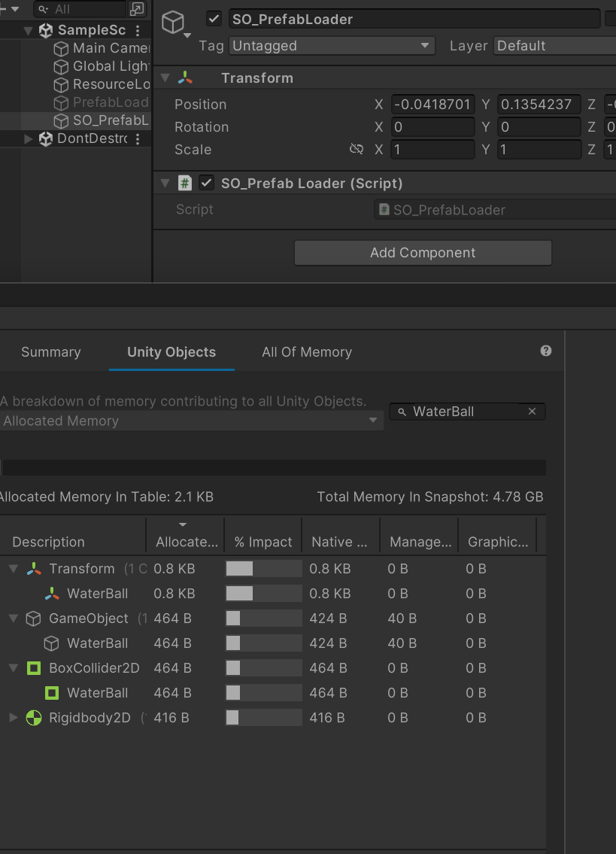This screenshot has height=854, width=616.
Task: Toggle the SO_PrefabLoader GameObject active checkbox
Action: click(x=214, y=19)
